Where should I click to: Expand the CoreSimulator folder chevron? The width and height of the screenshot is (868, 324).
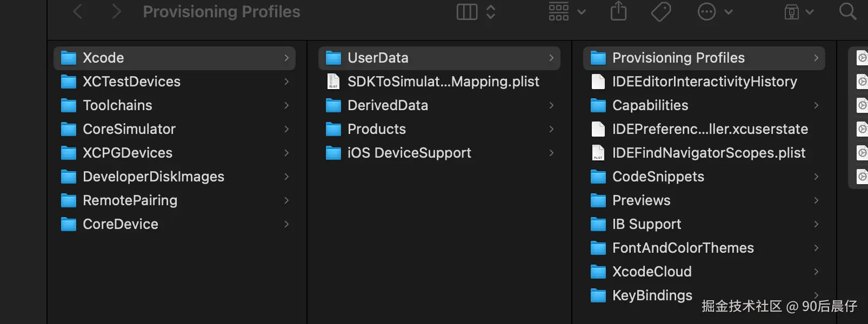[286, 129]
